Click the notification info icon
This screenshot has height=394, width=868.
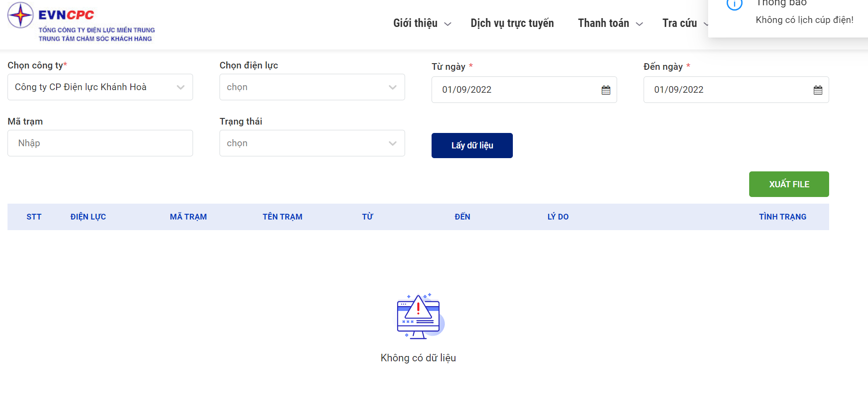(734, 4)
